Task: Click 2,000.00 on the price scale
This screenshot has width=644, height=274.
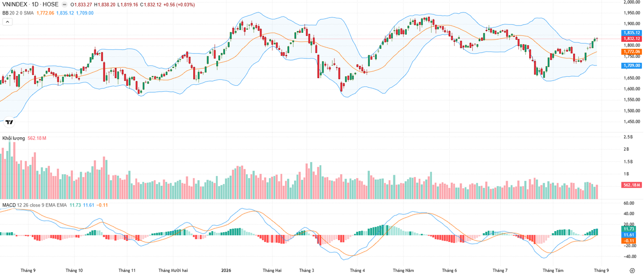Action: click(x=632, y=2)
